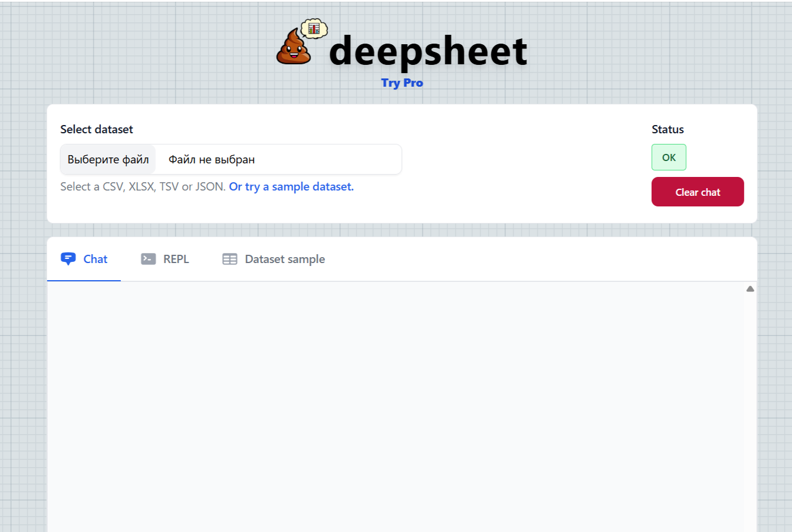Load a dataset via "Or try a sample dataset"
Viewport: 792px width, 532px height.
point(291,186)
